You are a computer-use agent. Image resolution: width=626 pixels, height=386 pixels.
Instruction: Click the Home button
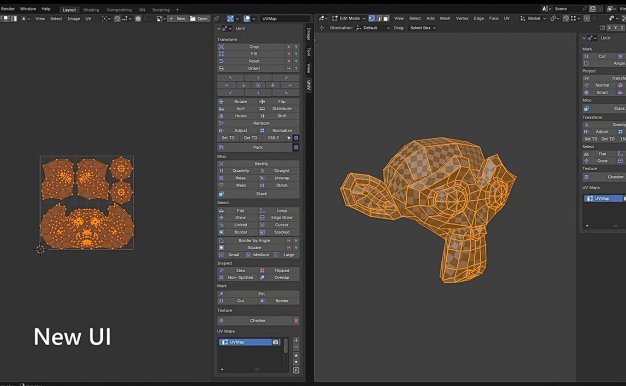click(x=238, y=116)
